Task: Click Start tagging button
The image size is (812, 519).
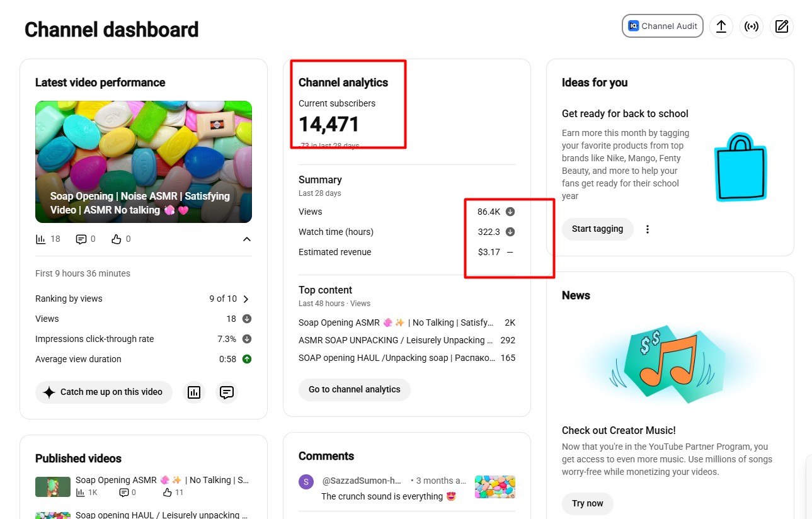Action: [597, 229]
